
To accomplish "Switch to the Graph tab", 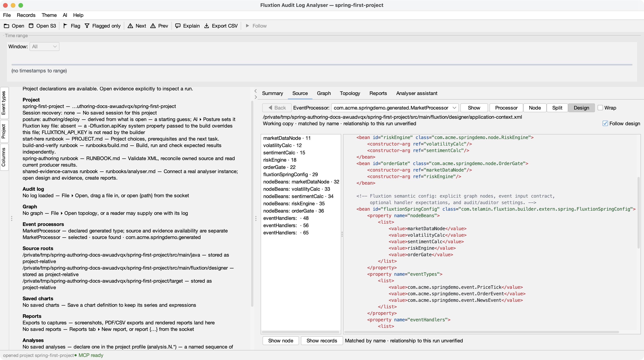I will [324, 93].
